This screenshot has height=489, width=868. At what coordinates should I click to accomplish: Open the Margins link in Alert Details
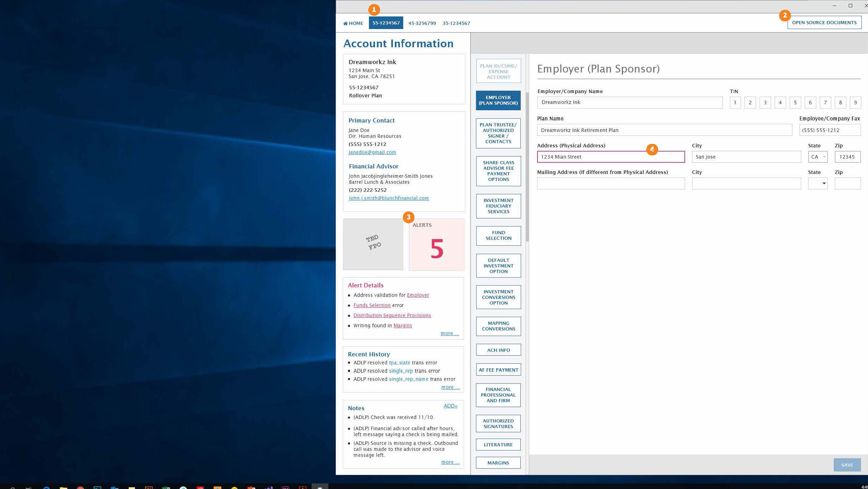click(x=403, y=326)
